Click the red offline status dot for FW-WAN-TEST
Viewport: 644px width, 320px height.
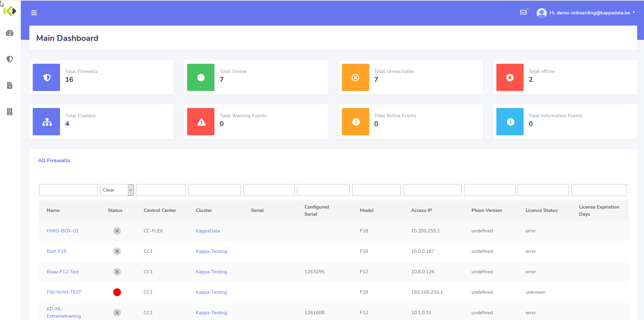point(117,292)
